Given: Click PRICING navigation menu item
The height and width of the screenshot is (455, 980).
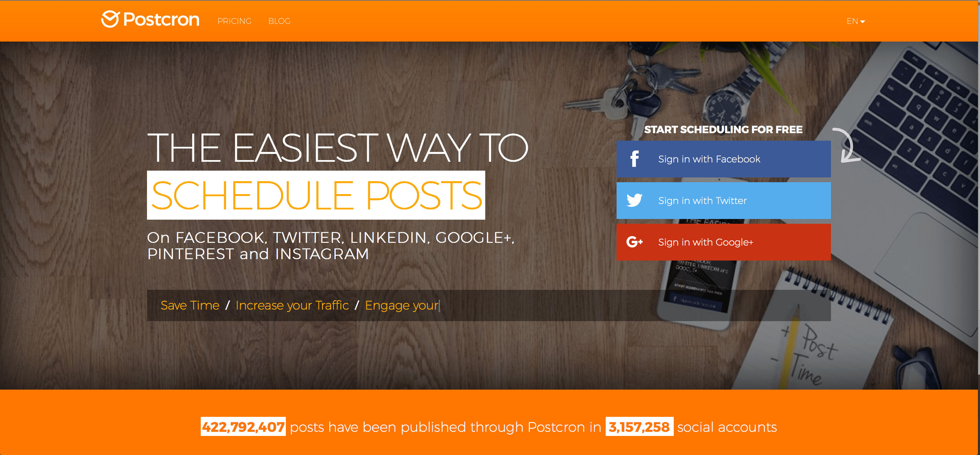Looking at the screenshot, I should click(x=235, y=21).
